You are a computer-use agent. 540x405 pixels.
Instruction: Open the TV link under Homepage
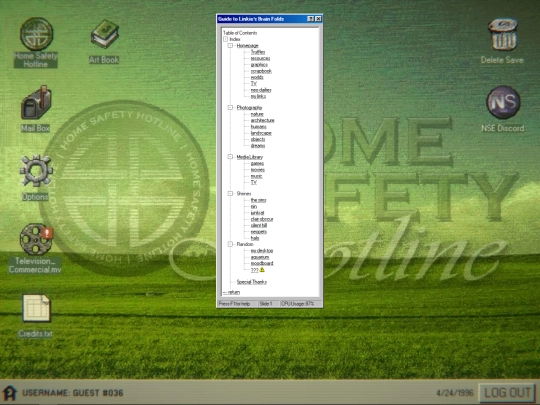coord(254,84)
